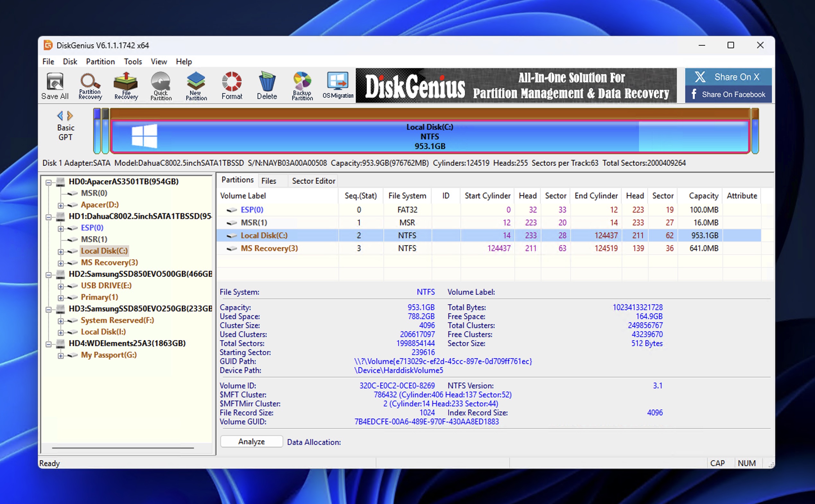815x504 pixels.
Task: Click the Analyze button
Action: (251, 441)
